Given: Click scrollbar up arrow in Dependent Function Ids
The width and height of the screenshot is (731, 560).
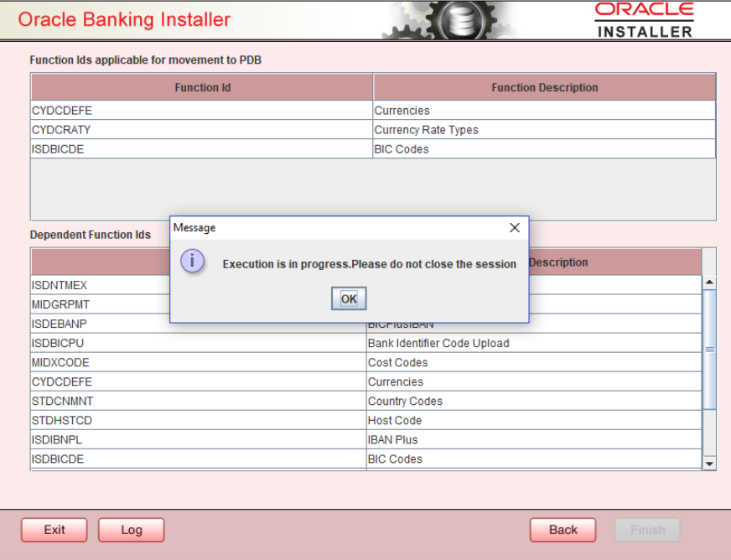Looking at the screenshot, I should pos(709,283).
